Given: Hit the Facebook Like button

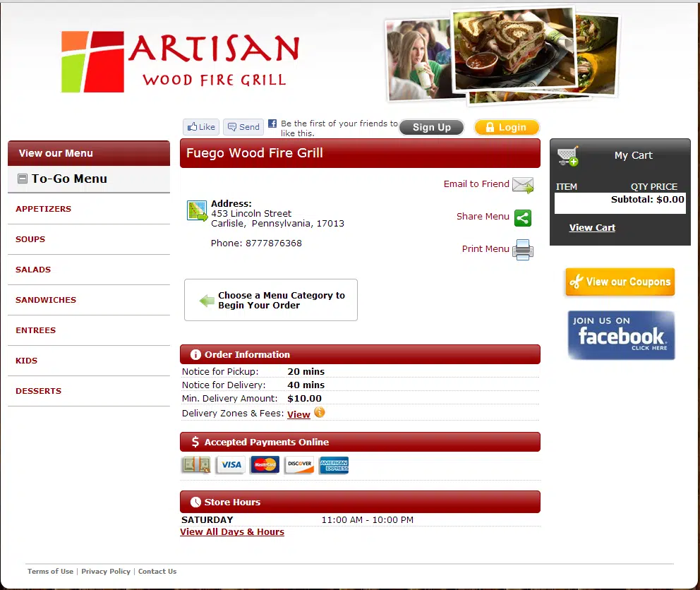Looking at the screenshot, I should tap(201, 127).
